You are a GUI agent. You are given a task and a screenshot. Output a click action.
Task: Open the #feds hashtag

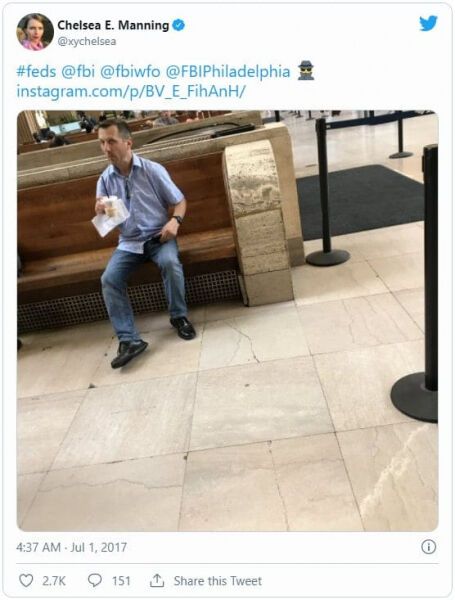point(36,72)
